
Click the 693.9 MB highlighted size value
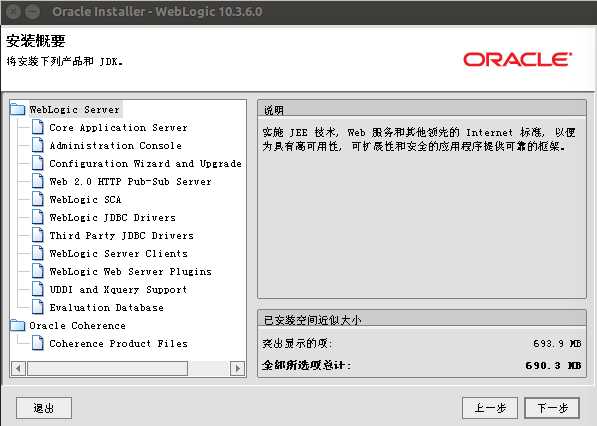click(557, 343)
